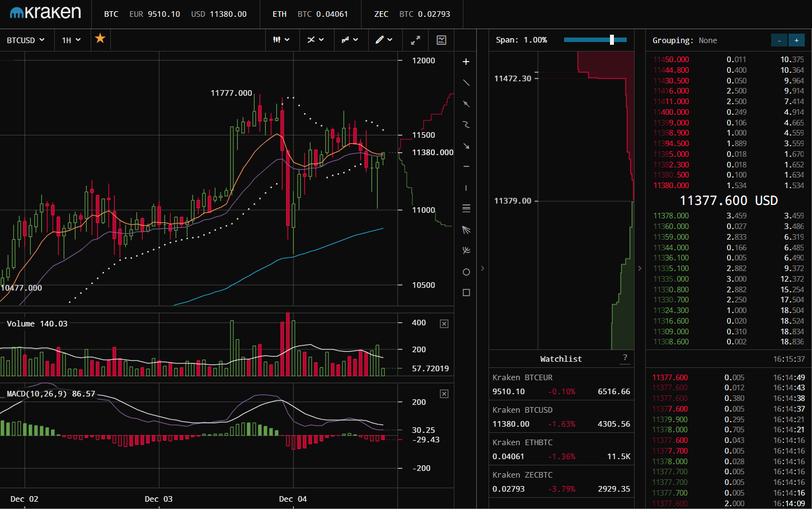Viewport: 812px width, 509px height.
Task: Select the rectangle shape tool
Action: click(466, 292)
